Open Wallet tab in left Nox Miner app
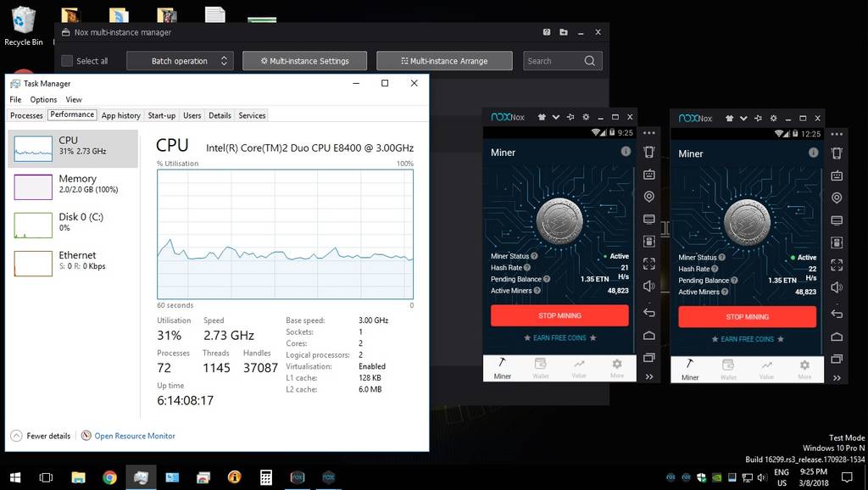Screen dimensions: 868x490 (540, 368)
